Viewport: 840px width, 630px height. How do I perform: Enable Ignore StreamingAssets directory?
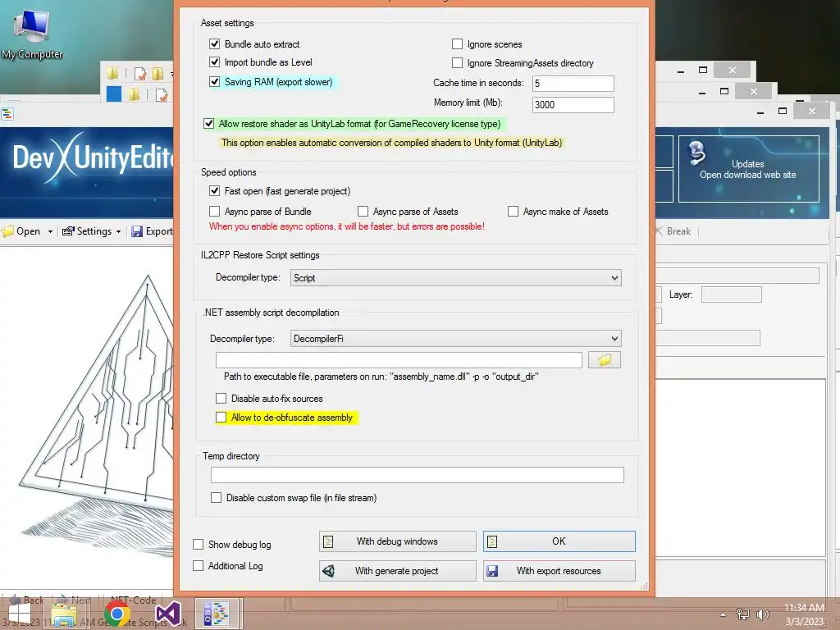[458, 62]
